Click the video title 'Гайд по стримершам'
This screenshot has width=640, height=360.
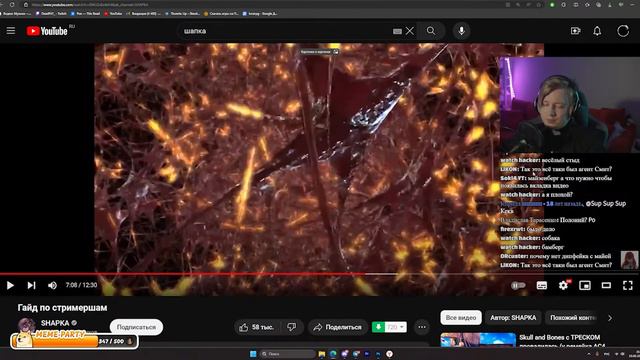point(62,308)
